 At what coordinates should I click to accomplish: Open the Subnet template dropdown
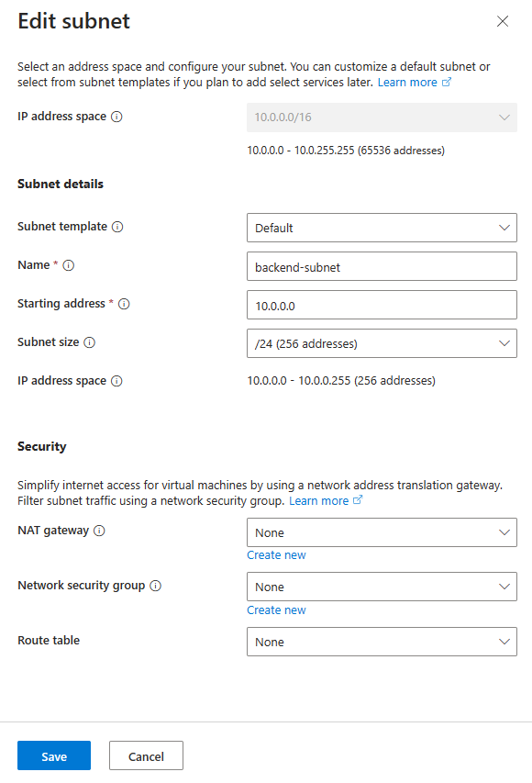[x=382, y=227]
